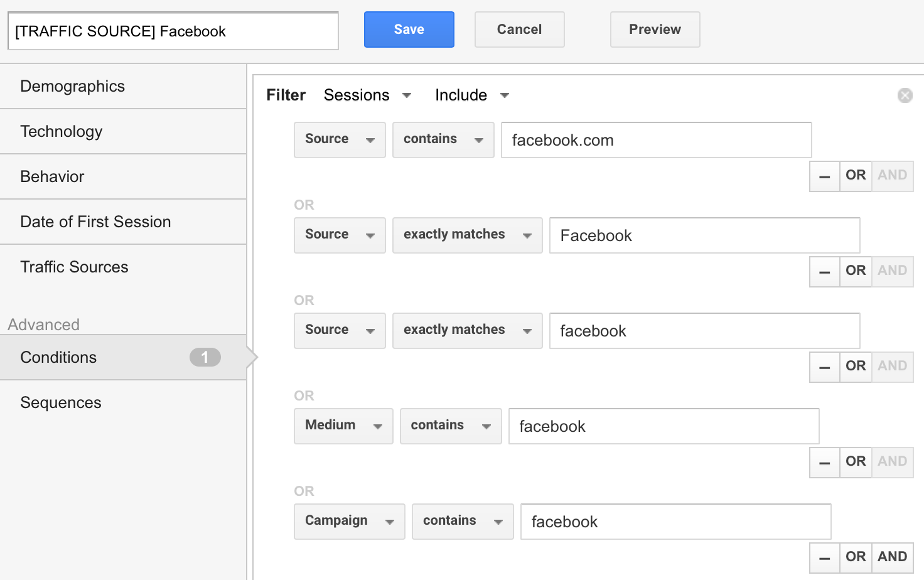Open Source dropdown in capitalized Facebook row
This screenshot has height=580, width=924.
point(340,235)
